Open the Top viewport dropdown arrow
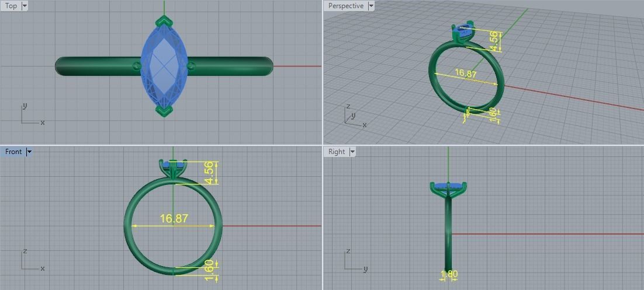The height and width of the screenshot is (290, 644). [25, 6]
